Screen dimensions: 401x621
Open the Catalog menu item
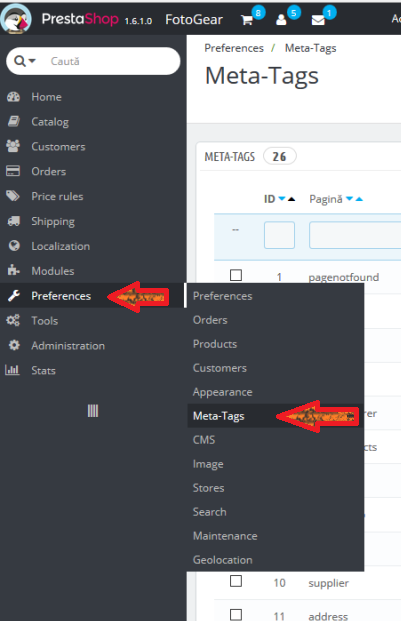(50, 122)
